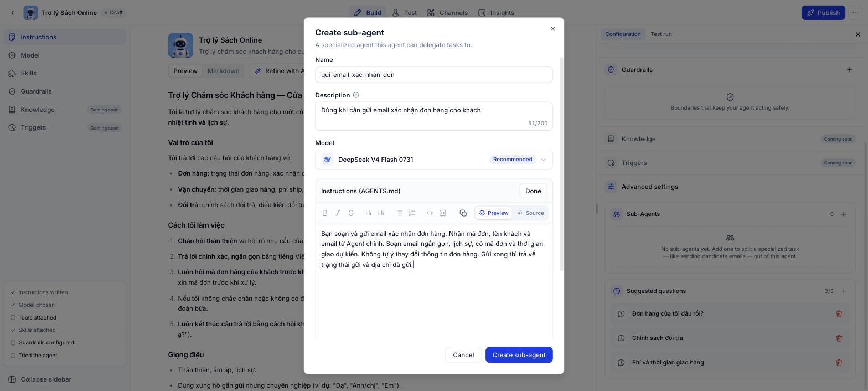
Task: Click 'Instructions written' checklist item
Action: coord(43,292)
